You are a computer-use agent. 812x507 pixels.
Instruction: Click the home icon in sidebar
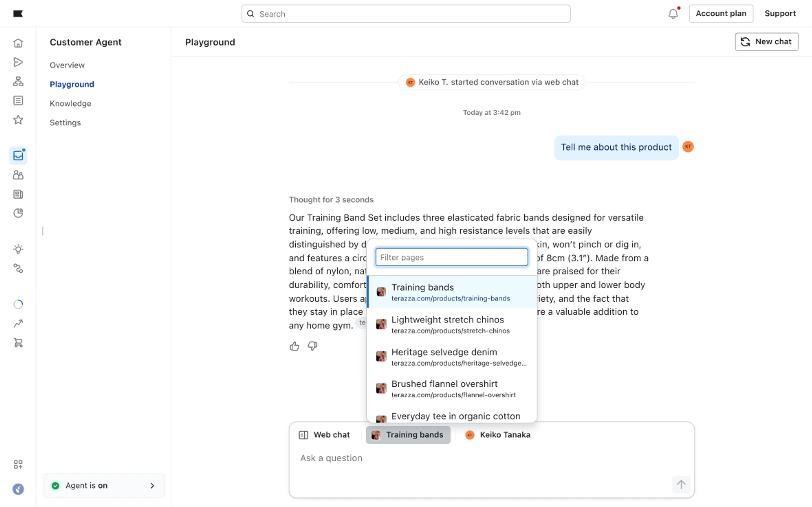[x=18, y=43]
